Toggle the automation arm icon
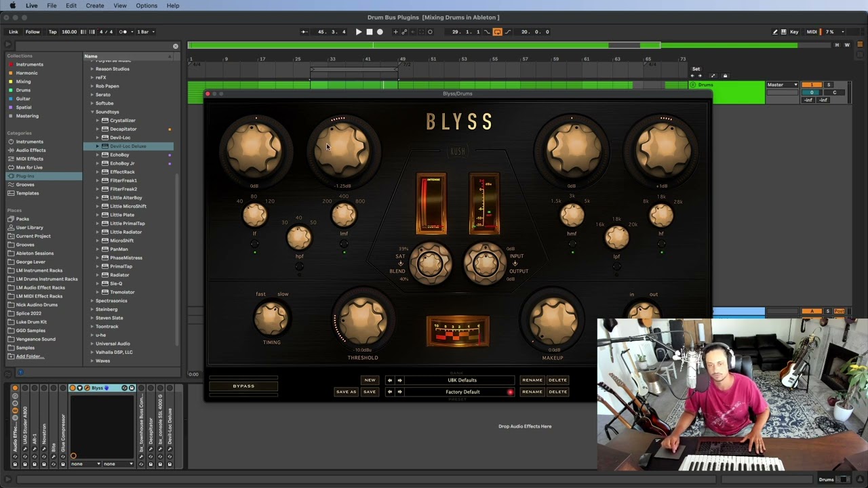 404,32
